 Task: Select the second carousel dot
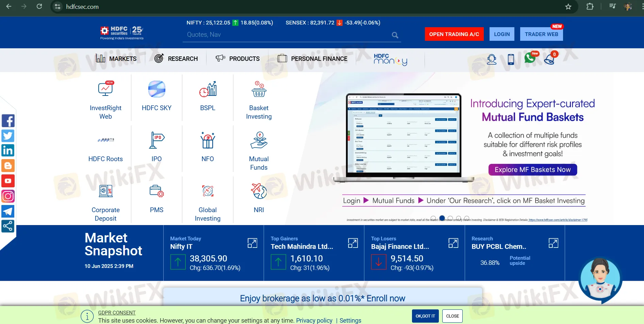click(x=442, y=218)
